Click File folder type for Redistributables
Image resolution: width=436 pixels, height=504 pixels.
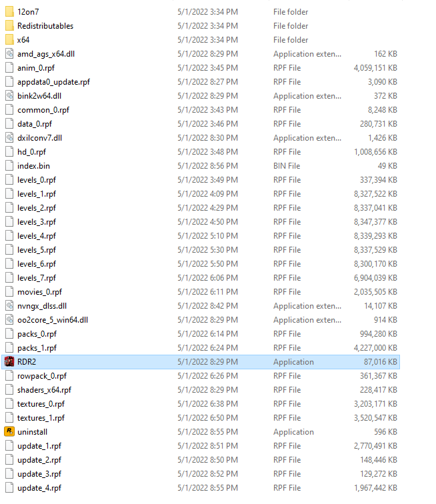pos(291,26)
